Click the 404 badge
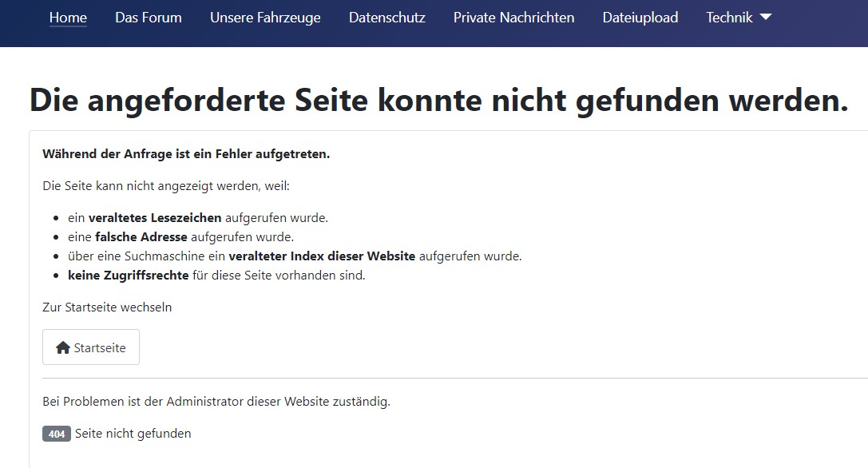This screenshot has width=868, height=468. pyautogui.click(x=57, y=434)
